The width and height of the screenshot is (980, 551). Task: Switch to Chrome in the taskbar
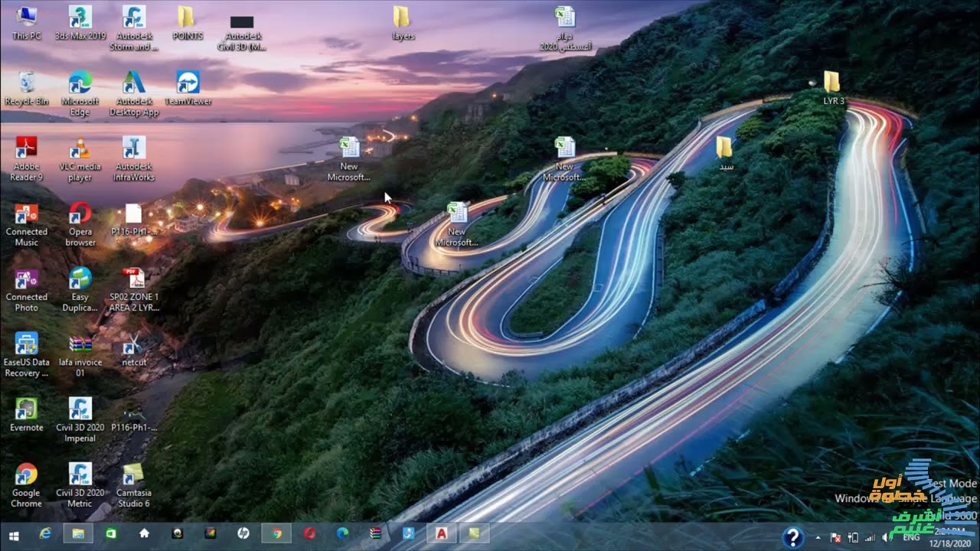click(276, 533)
